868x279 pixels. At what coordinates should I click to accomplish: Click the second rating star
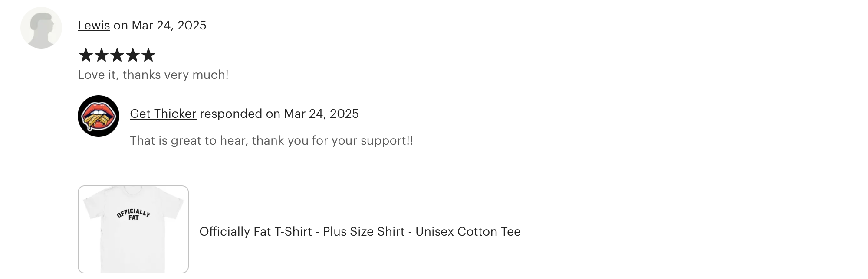[x=102, y=55]
